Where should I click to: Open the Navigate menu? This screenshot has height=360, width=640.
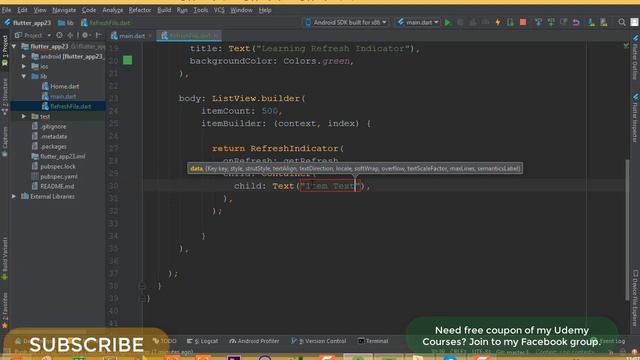(64, 10)
